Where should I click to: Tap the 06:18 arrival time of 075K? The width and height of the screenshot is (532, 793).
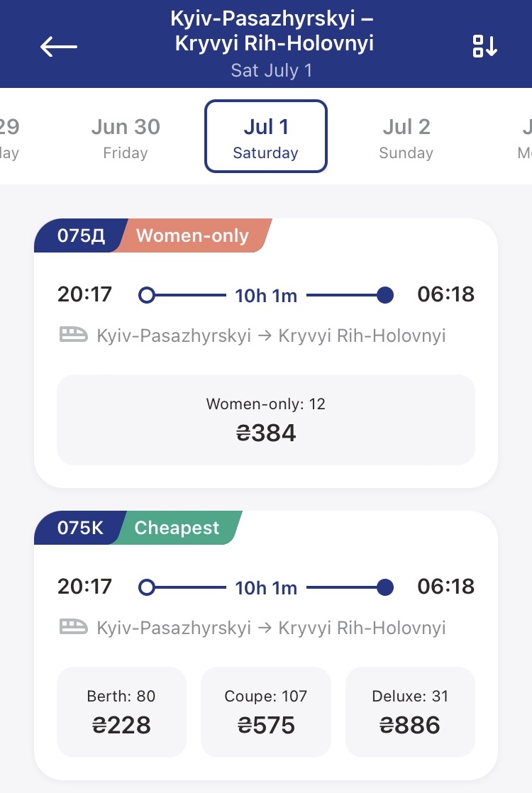click(445, 587)
